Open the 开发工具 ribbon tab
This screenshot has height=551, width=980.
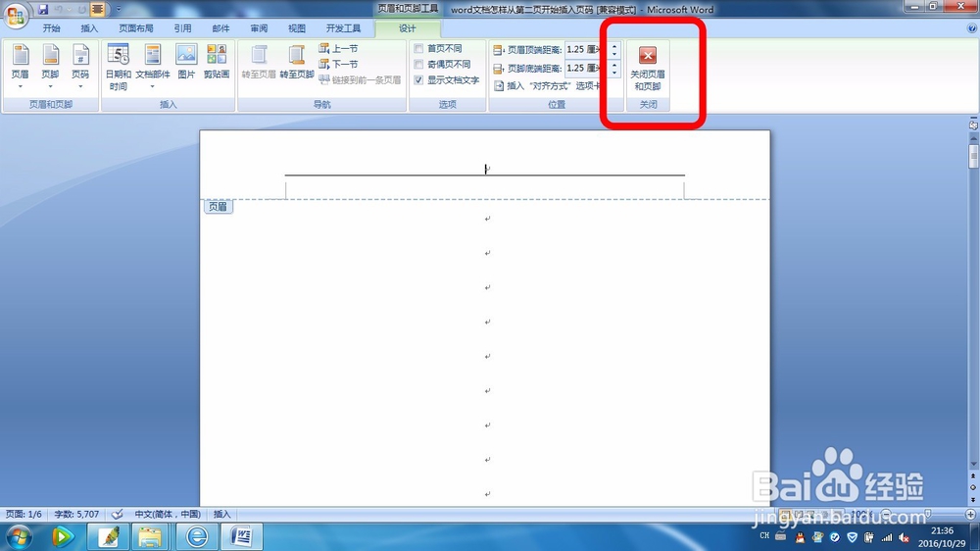343,28
